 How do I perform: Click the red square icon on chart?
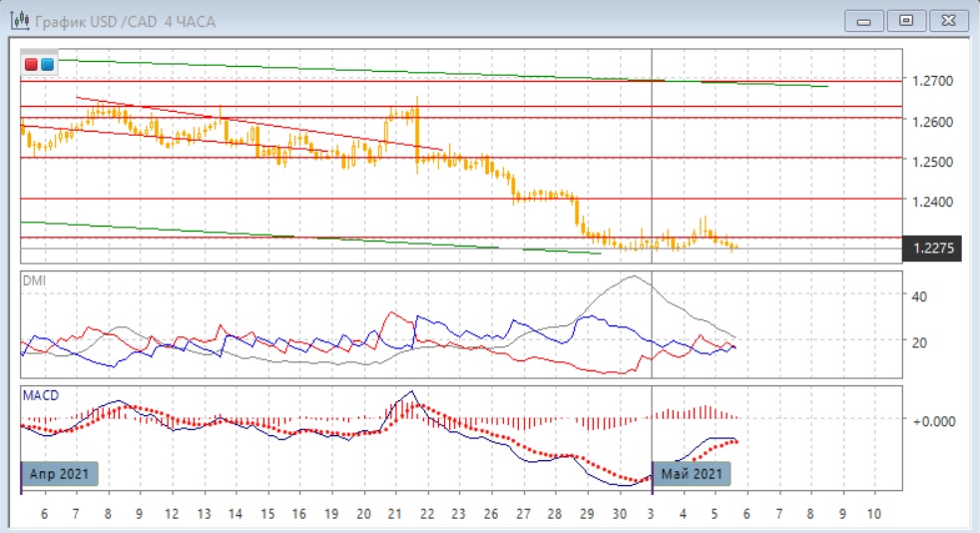pos(32,65)
